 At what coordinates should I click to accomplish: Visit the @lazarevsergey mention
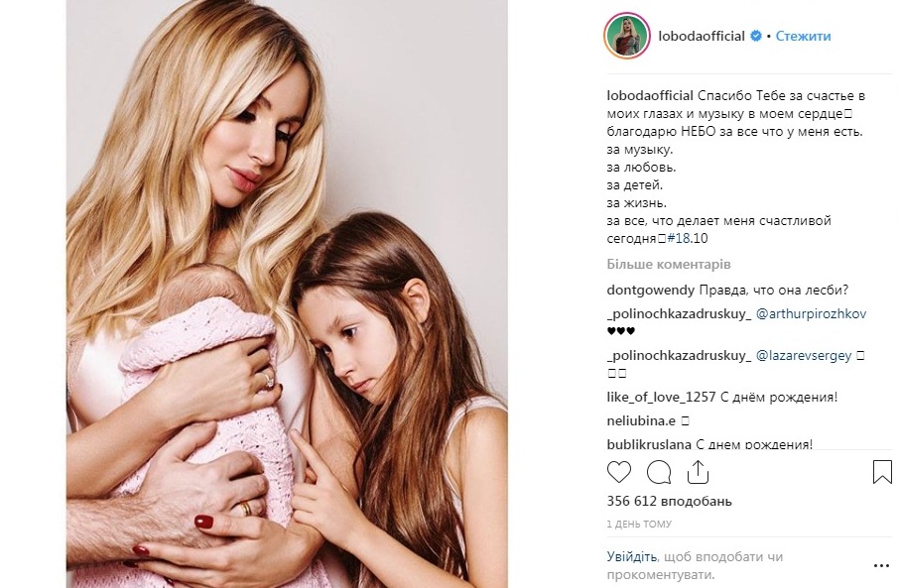(804, 356)
